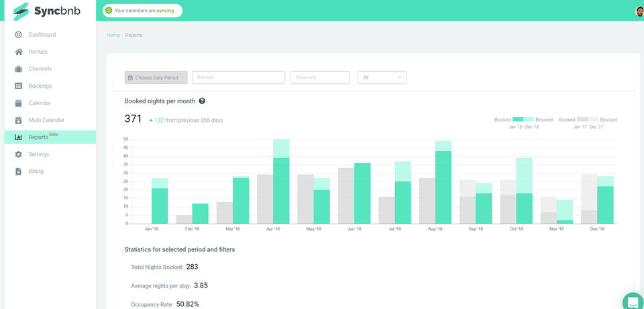The width and height of the screenshot is (644, 309).
Task: Click the Feb '18 green bar
Action: coord(200,213)
